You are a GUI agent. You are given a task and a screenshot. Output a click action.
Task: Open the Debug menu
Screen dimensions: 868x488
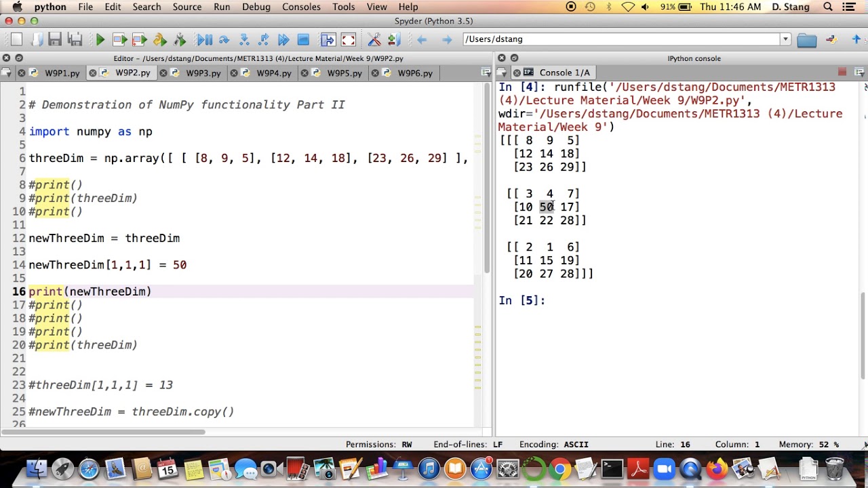click(256, 7)
